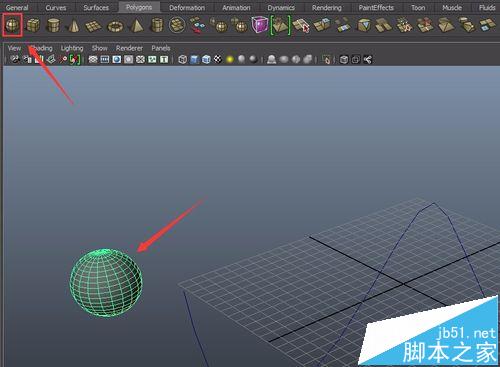Screen dimensions: 500x367
Task: Toggle the viewport grid icon
Action: coord(93,59)
